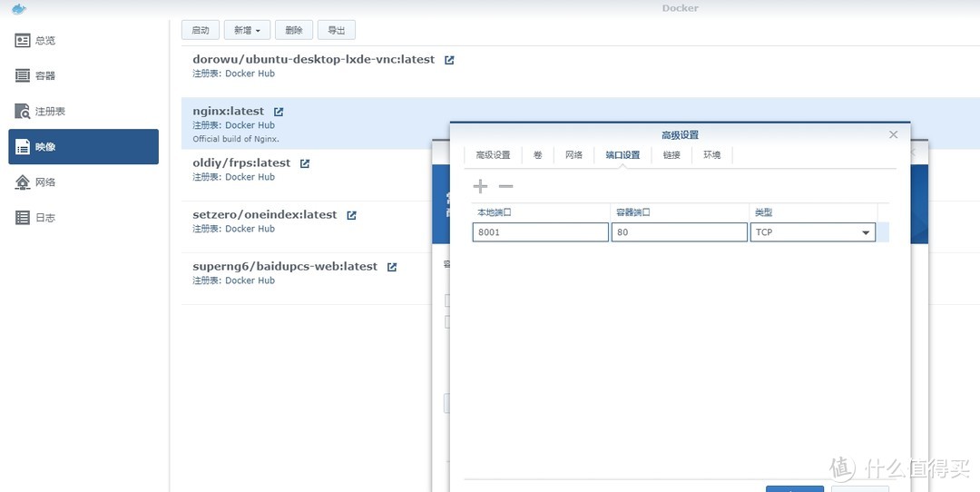
Task: Open external link icon for oldiy/frps:latest
Action: 305,163
